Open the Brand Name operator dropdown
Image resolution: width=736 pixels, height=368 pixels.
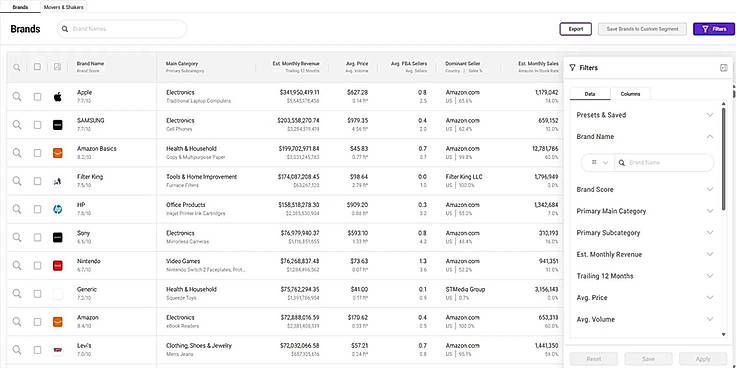(x=600, y=162)
